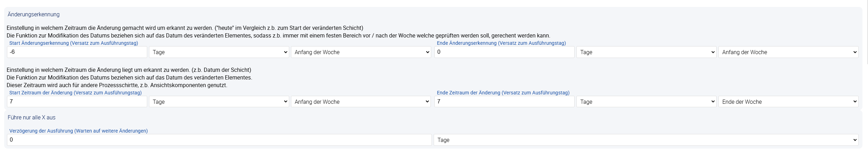
Task: Open the Tage unit dropdown for Start Änderungserkennung
Action: [219, 52]
